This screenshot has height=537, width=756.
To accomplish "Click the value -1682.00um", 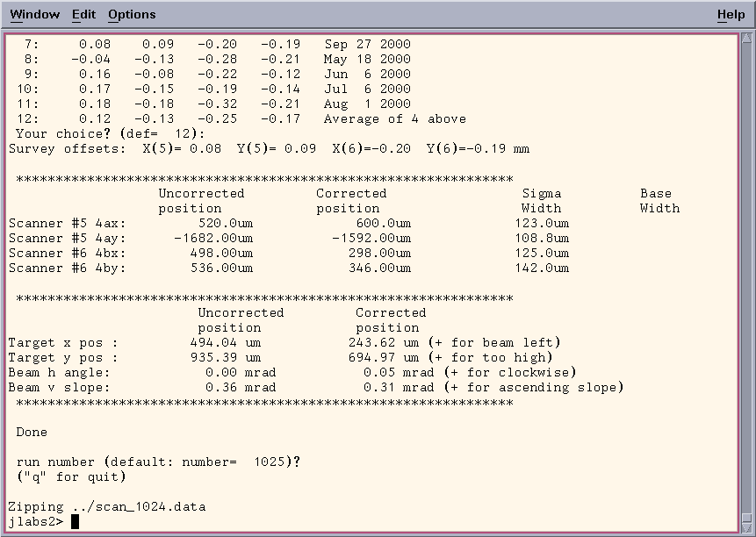I will pyautogui.click(x=213, y=239).
